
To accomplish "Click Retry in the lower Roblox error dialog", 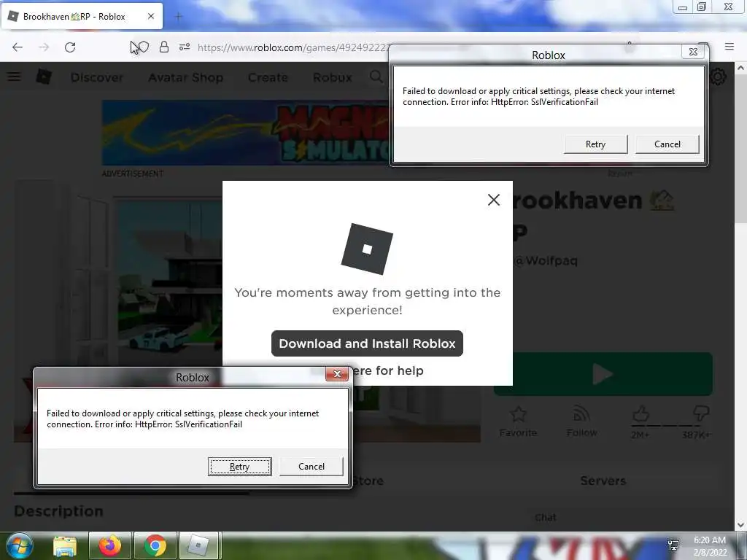I will (x=239, y=466).
